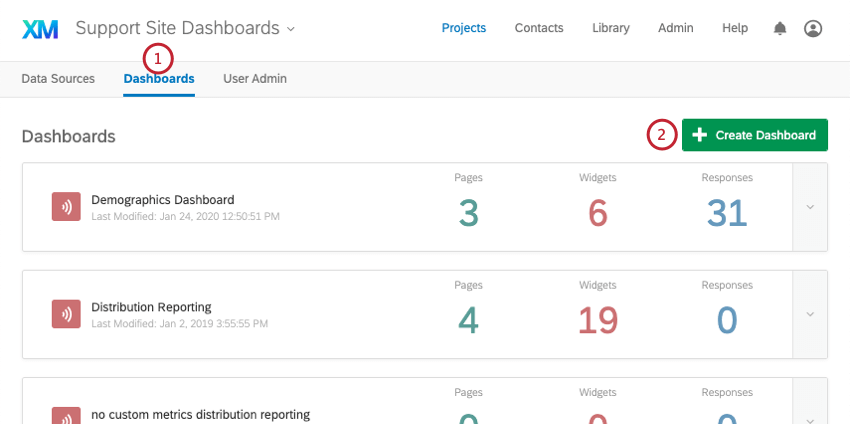Click Demographics Dashboard widgets count 6
850x424 pixels.
coord(597,213)
